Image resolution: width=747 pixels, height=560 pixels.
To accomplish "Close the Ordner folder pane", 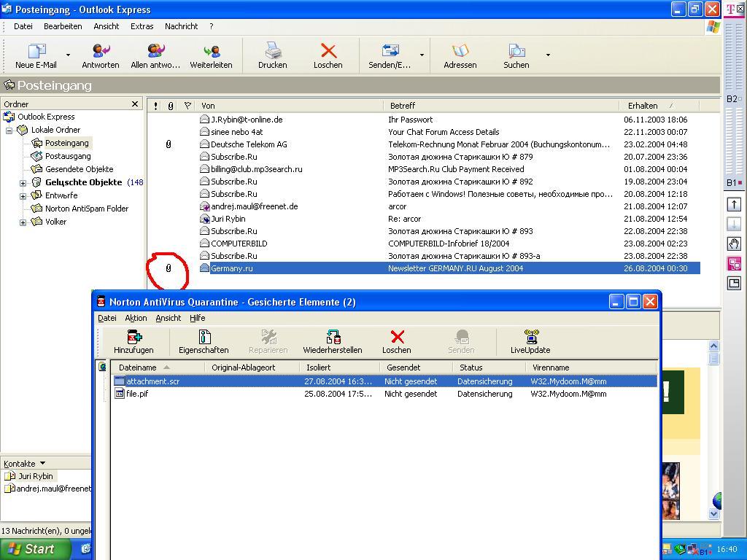I will click(x=135, y=104).
